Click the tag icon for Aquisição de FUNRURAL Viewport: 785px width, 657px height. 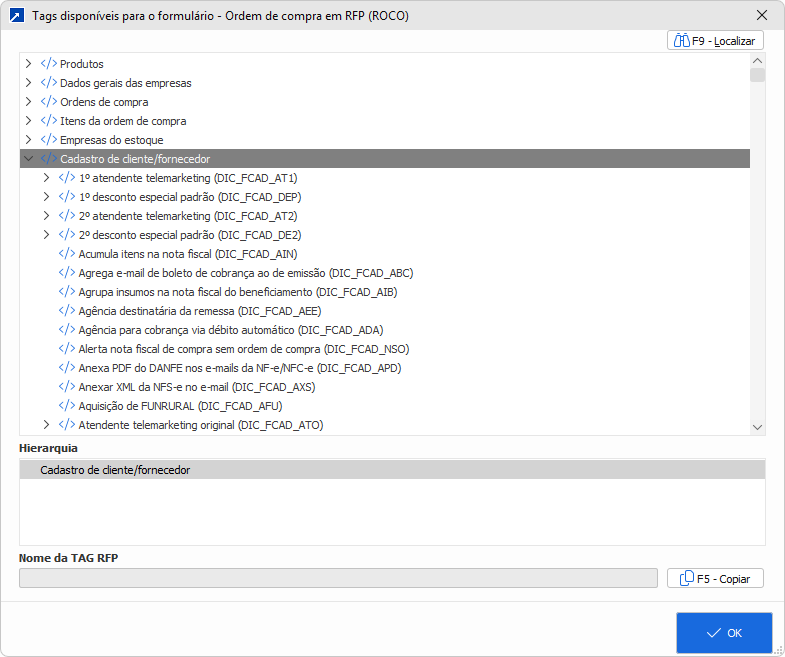point(67,406)
